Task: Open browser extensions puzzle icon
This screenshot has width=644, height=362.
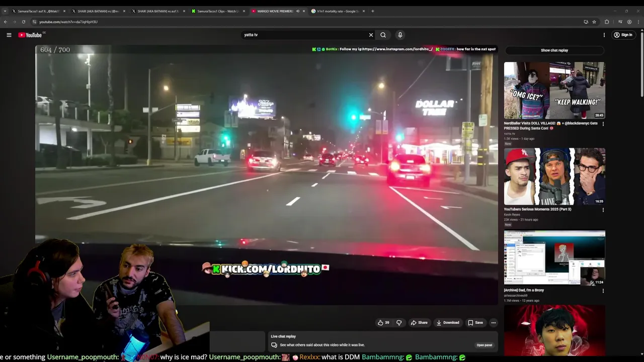Action: pyautogui.click(x=607, y=22)
